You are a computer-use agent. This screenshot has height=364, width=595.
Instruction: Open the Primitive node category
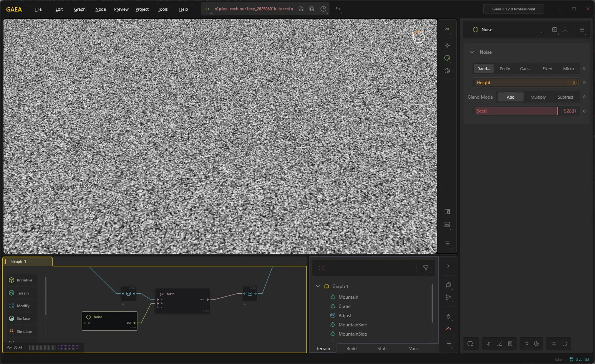[x=21, y=280]
